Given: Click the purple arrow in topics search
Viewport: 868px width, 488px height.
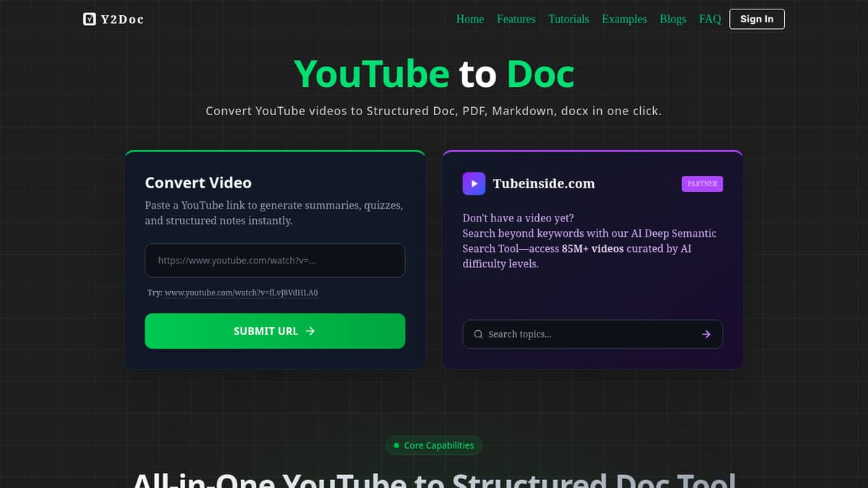Looking at the screenshot, I should tap(706, 335).
